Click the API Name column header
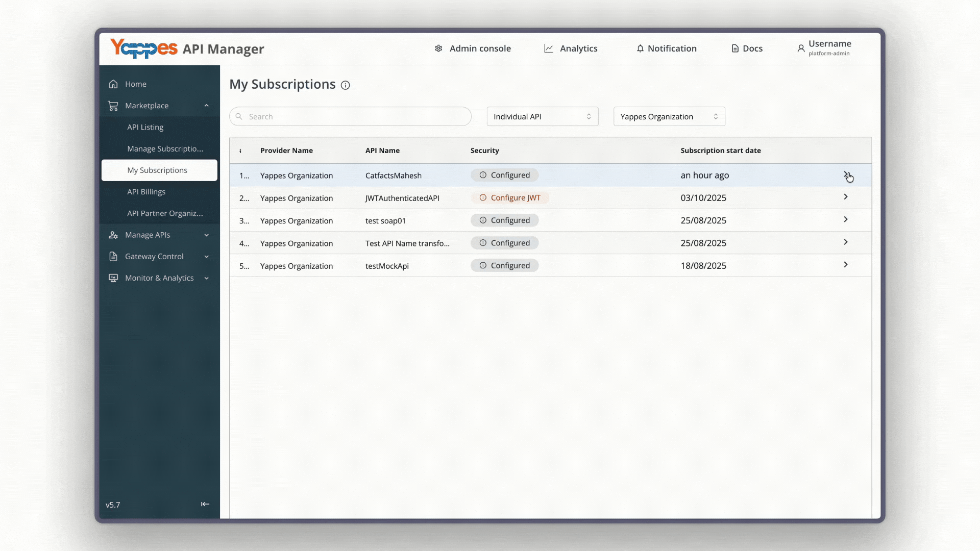Screen dimensions: 980x551 coord(382,151)
